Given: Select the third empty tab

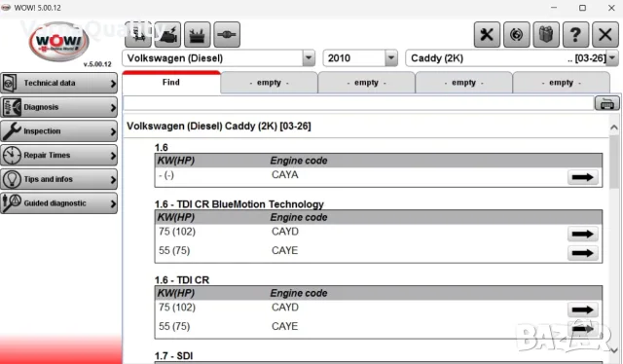Looking at the screenshot, I should pyautogui.click(x=463, y=83).
